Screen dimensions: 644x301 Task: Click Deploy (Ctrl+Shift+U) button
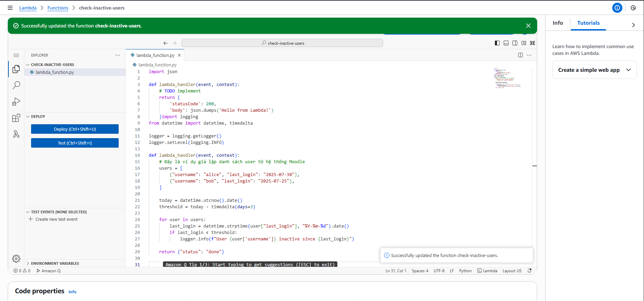pos(75,129)
